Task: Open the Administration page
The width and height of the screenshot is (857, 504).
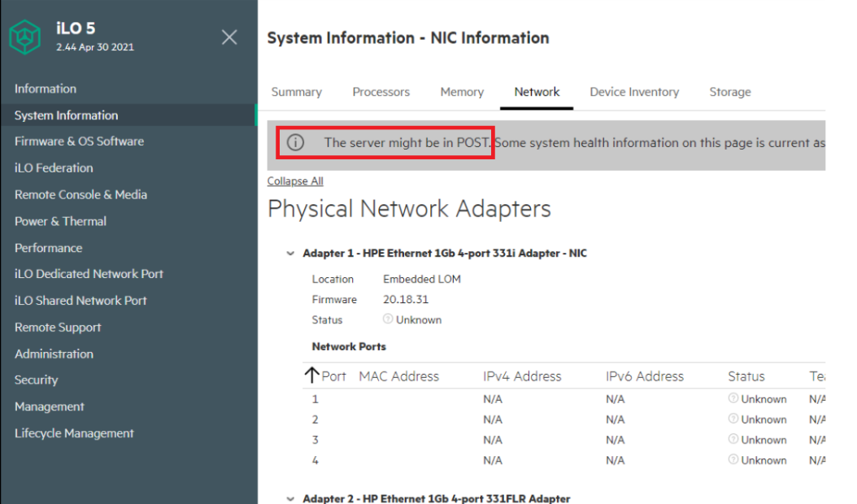Action: [x=54, y=354]
